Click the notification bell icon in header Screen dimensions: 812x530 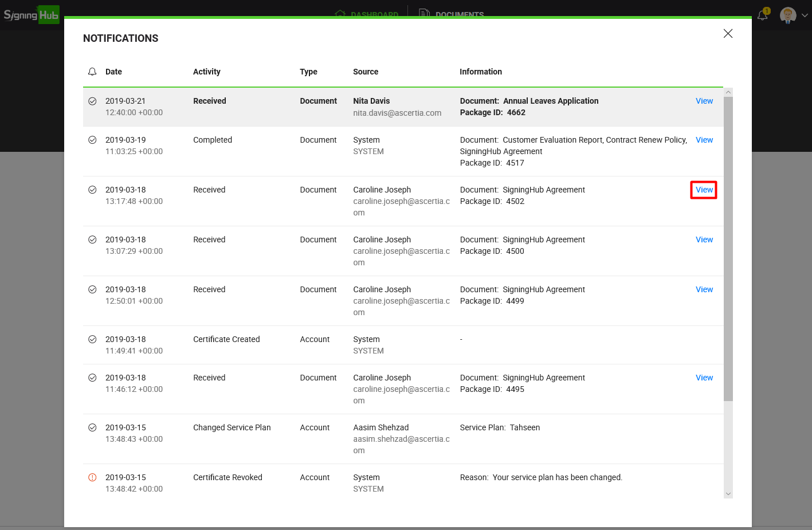(x=763, y=15)
